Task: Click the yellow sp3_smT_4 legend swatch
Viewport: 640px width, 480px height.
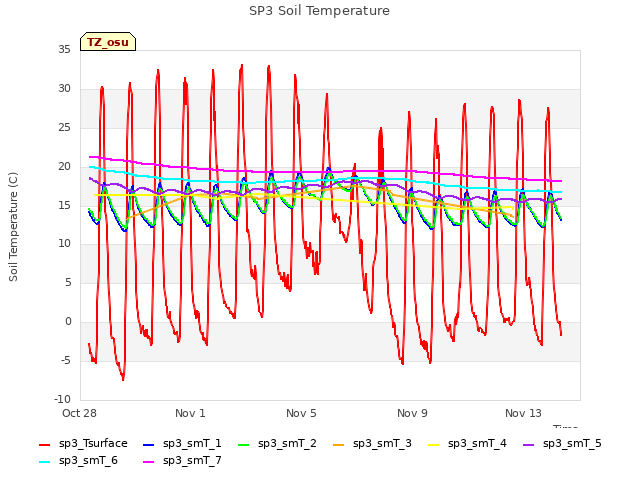Action: (x=434, y=444)
